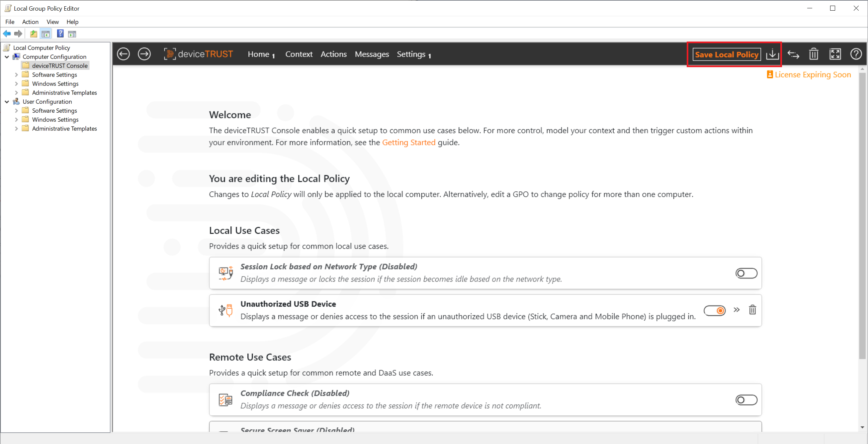Open the Context tab
Viewport: 868px width, 444px height.
click(299, 54)
